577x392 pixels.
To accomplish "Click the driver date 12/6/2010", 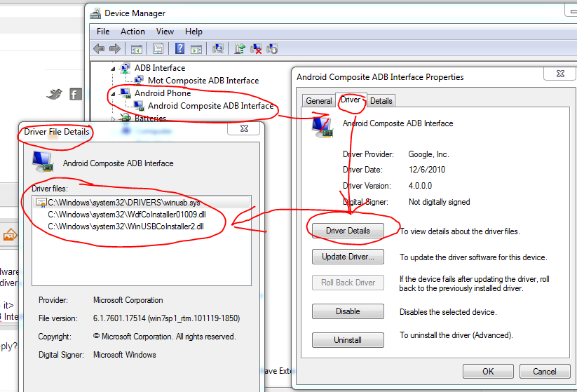I will 427,170.
